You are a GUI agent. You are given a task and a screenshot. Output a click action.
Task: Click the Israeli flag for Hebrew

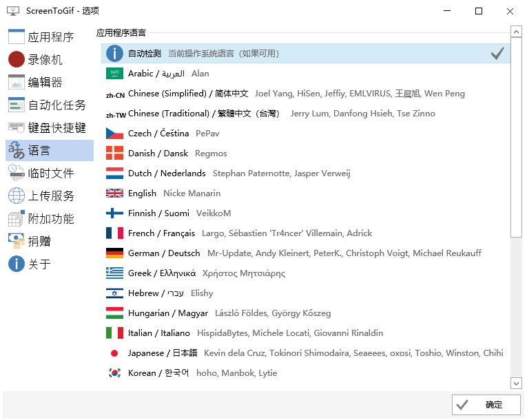[114, 293]
